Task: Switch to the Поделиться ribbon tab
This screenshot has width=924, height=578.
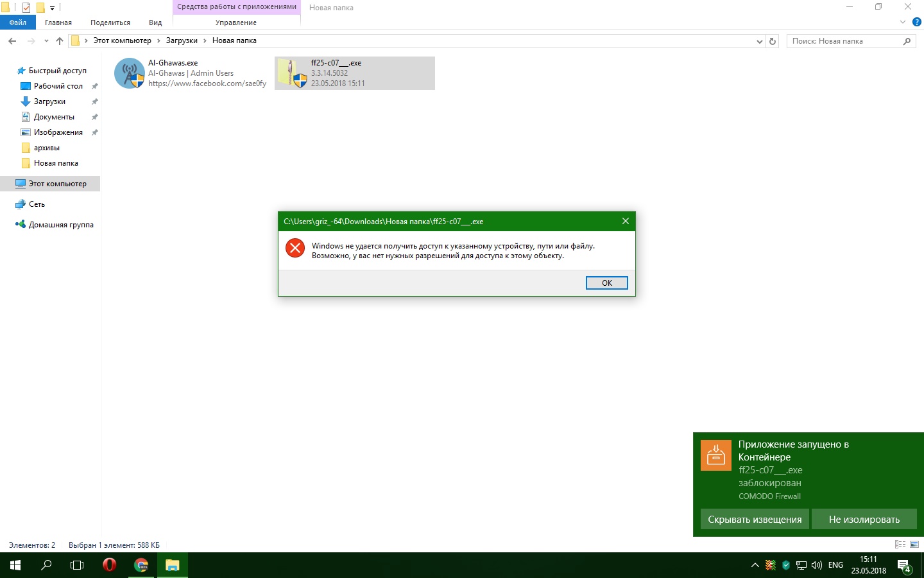Action: click(110, 22)
